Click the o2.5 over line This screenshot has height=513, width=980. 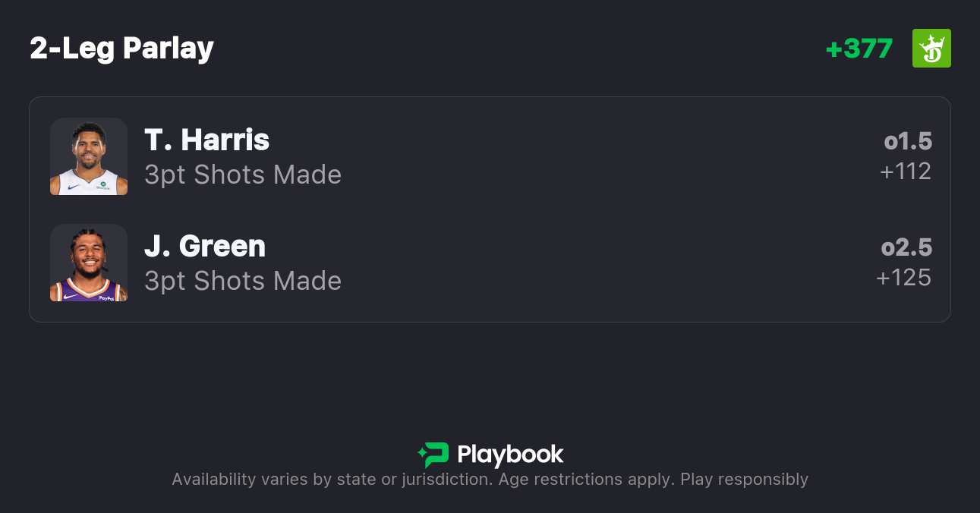[x=906, y=247]
